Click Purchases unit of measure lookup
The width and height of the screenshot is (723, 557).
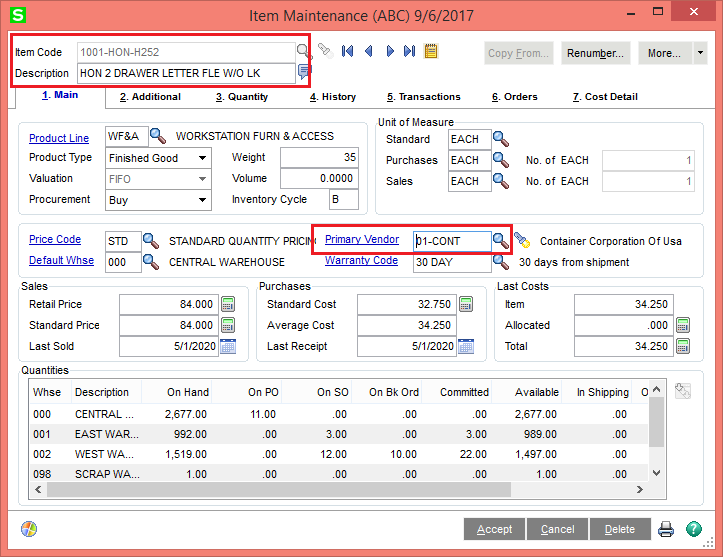[501, 160]
